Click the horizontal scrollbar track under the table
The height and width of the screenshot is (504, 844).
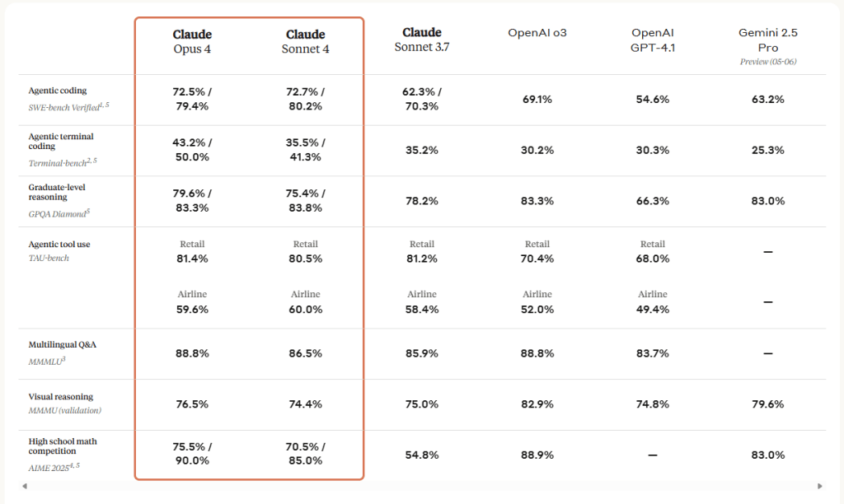(x=422, y=486)
